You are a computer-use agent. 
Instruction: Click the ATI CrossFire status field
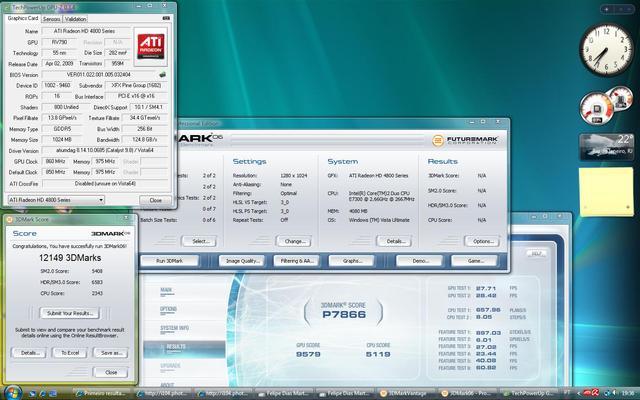(105, 184)
